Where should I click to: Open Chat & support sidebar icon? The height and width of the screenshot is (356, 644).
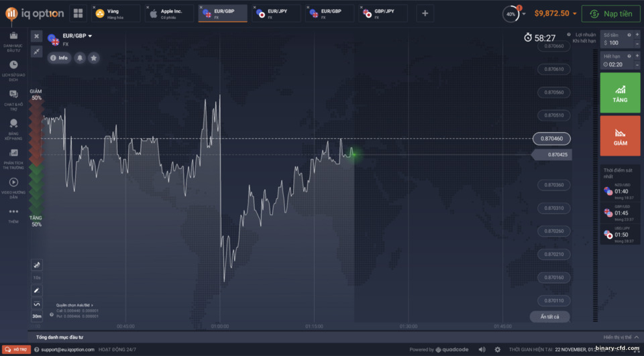pos(13,95)
